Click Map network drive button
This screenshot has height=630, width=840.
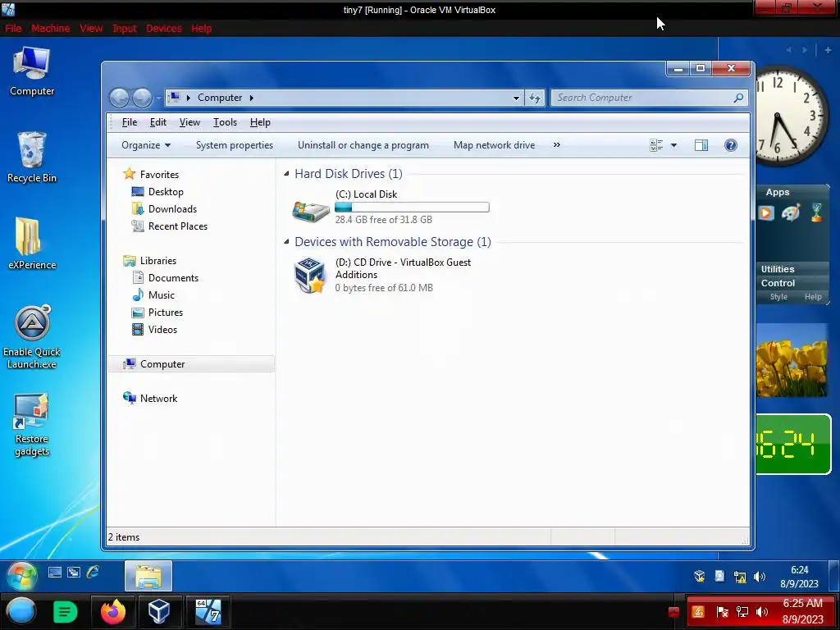tap(494, 145)
